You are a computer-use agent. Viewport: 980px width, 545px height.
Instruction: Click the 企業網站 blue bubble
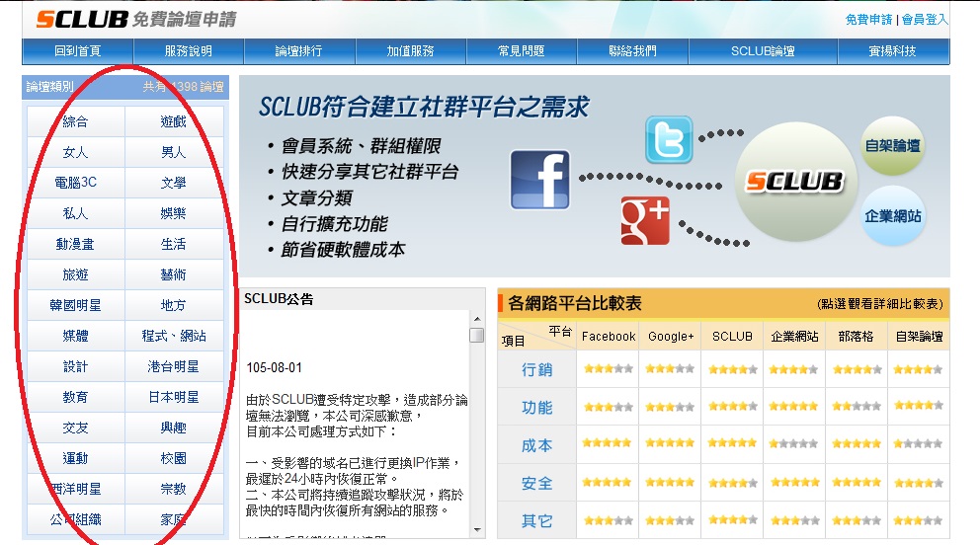click(892, 216)
